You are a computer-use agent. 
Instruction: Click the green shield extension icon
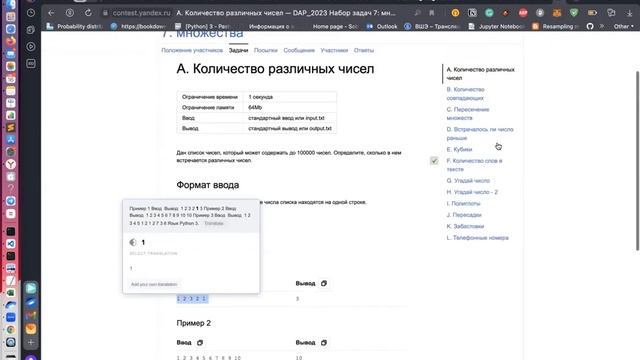click(574, 13)
